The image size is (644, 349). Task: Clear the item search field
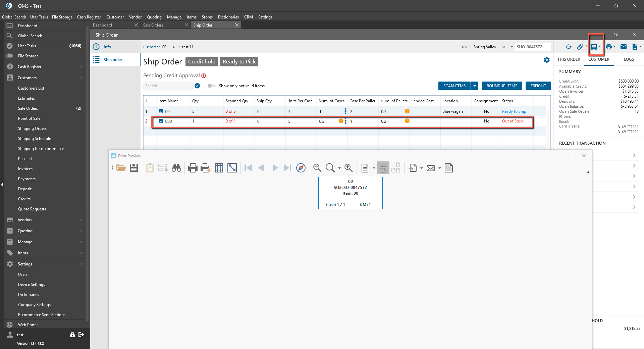pos(197,86)
